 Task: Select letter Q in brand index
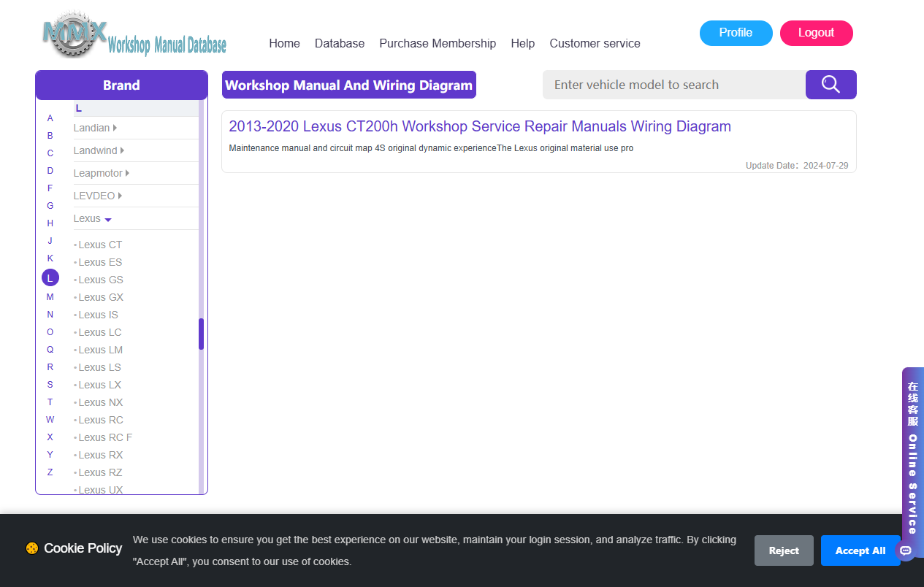tap(50, 350)
